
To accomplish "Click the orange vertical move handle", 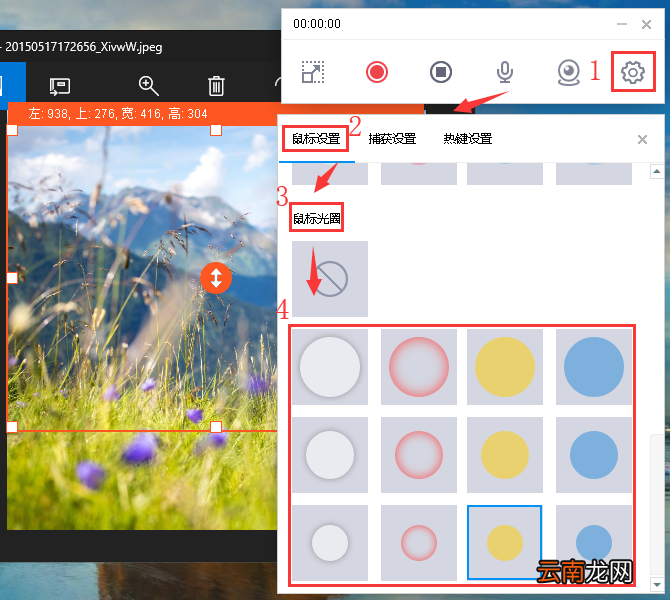I will coord(216,278).
